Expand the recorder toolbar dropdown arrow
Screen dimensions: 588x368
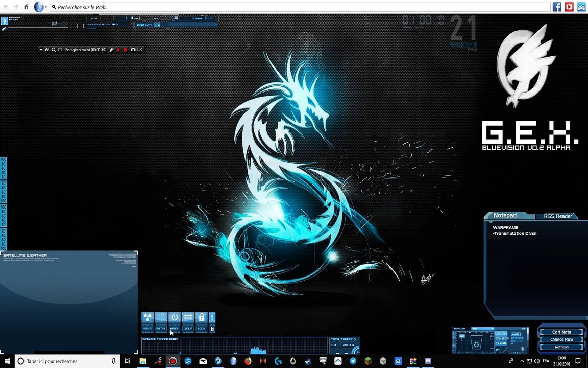tap(41, 50)
